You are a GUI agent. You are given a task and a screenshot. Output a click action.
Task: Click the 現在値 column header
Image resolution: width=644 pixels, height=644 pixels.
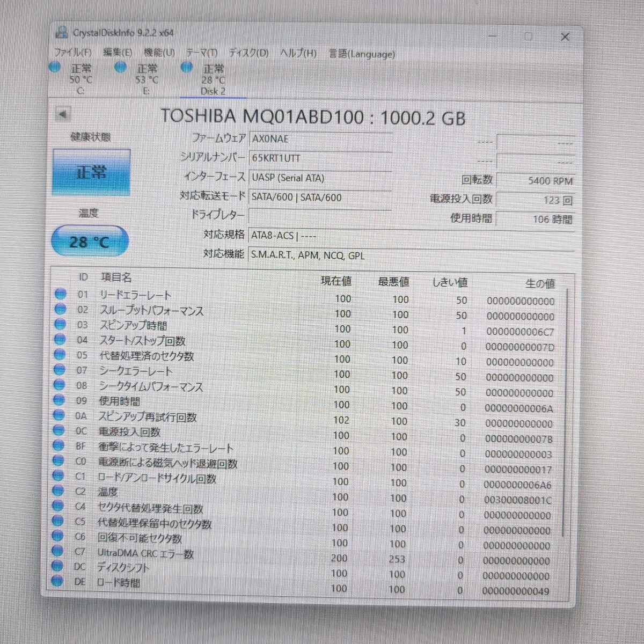(x=336, y=281)
